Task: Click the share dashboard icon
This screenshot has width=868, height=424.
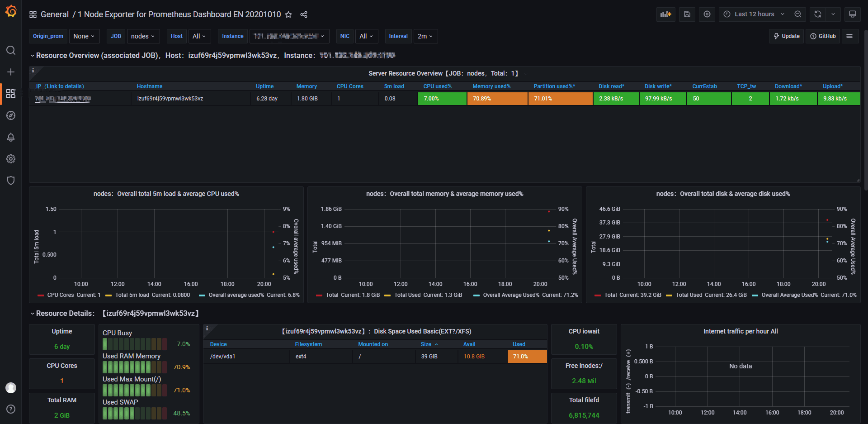Action: click(x=304, y=14)
